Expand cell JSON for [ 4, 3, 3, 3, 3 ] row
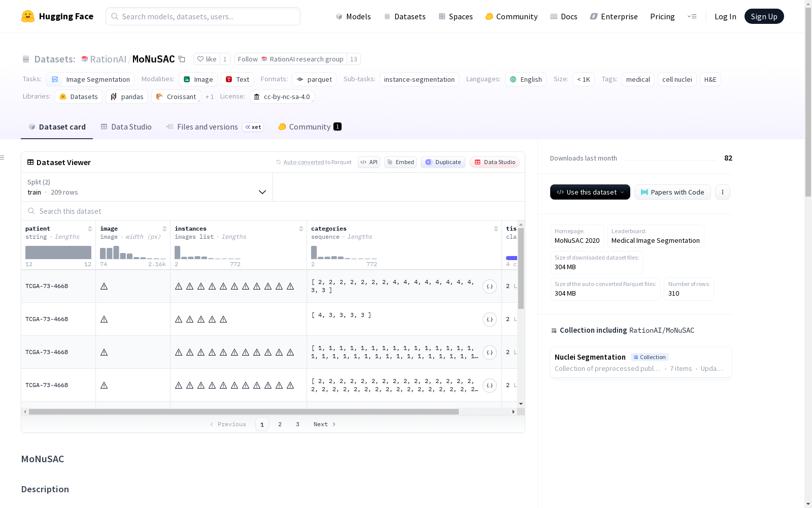The width and height of the screenshot is (812, 508). 490,320
